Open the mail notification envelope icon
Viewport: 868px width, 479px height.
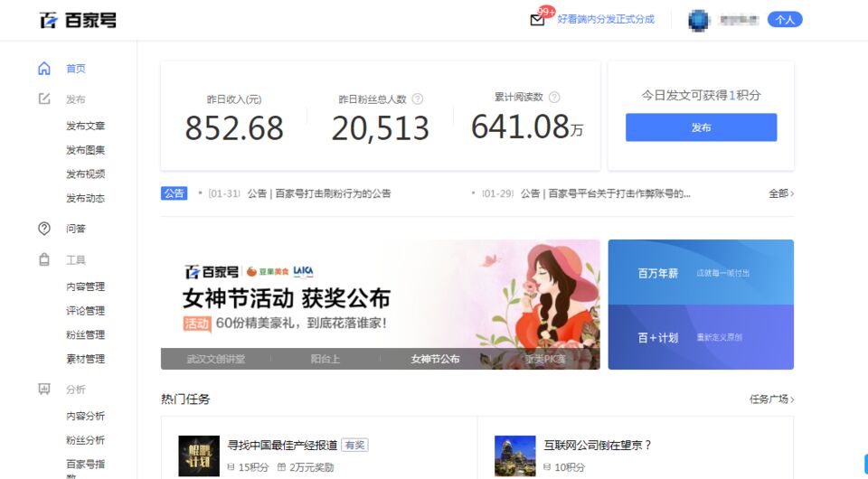pos(537,21)
